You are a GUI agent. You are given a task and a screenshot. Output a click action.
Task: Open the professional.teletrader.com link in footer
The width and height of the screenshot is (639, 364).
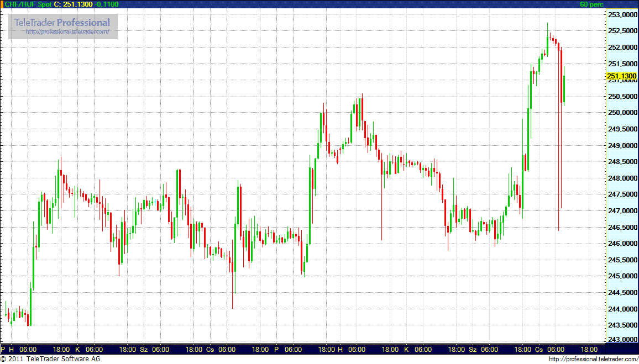[593, 359]
